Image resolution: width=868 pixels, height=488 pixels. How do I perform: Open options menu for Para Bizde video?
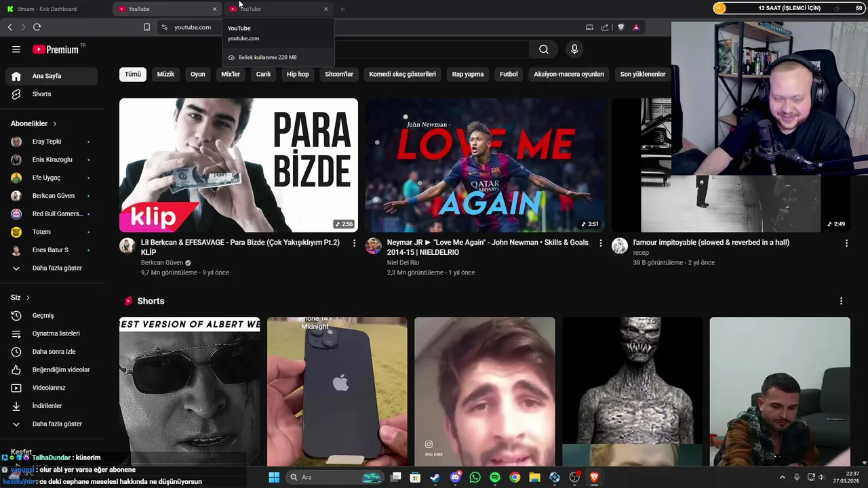pyautogui.click(x=354, y=243)
